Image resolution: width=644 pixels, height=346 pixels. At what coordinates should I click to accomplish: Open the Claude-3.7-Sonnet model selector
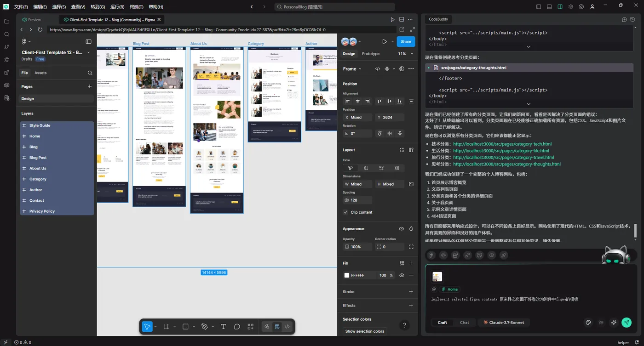coord(504,323)
